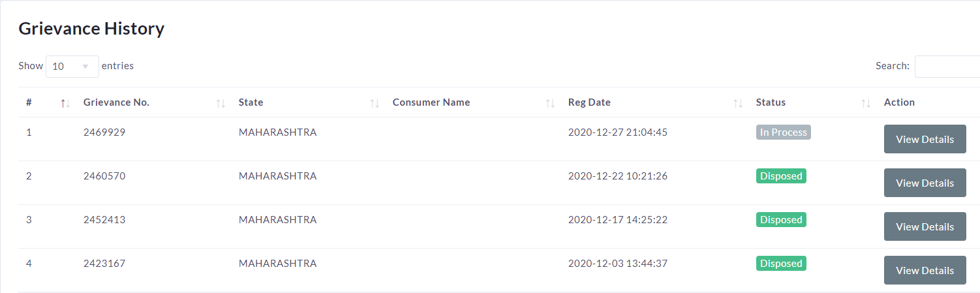Image resolution: width=980 pixels, height=293 pixels.
Task: Click Disposed badge for grievance 2452413
Action: pos(781,220)
